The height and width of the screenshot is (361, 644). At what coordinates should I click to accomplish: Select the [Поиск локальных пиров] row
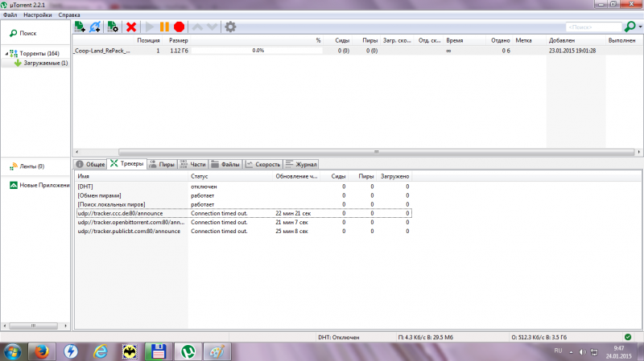(244, 205)
